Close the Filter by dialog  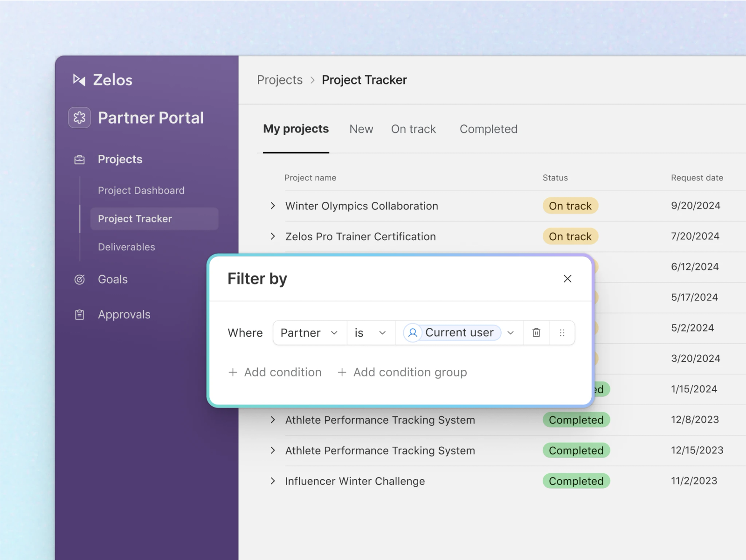pyautogui.click(x=567, y=278)
